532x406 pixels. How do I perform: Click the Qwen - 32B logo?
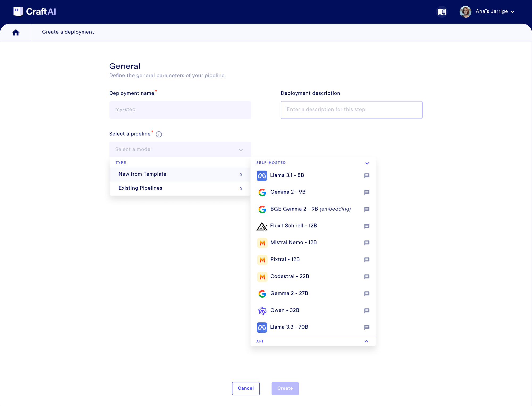tap(262, 311)
